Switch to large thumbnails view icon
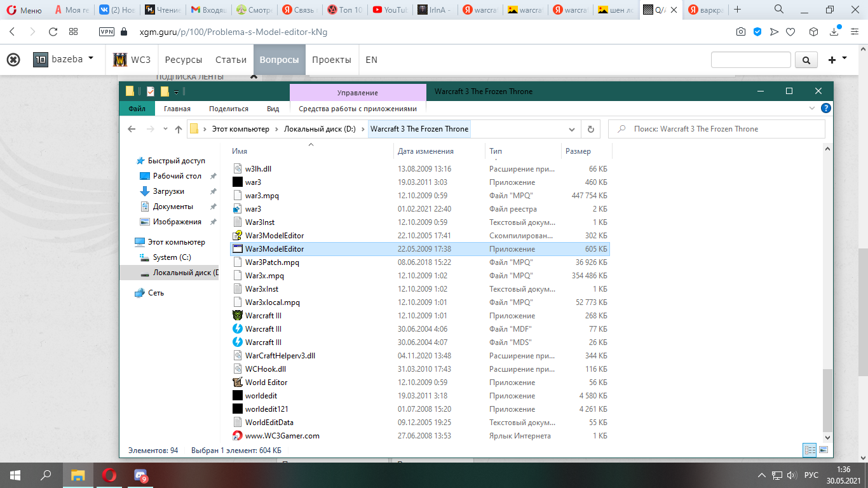Image resolution: width=868 pixels, height=488 pixels. pos(824,450)
